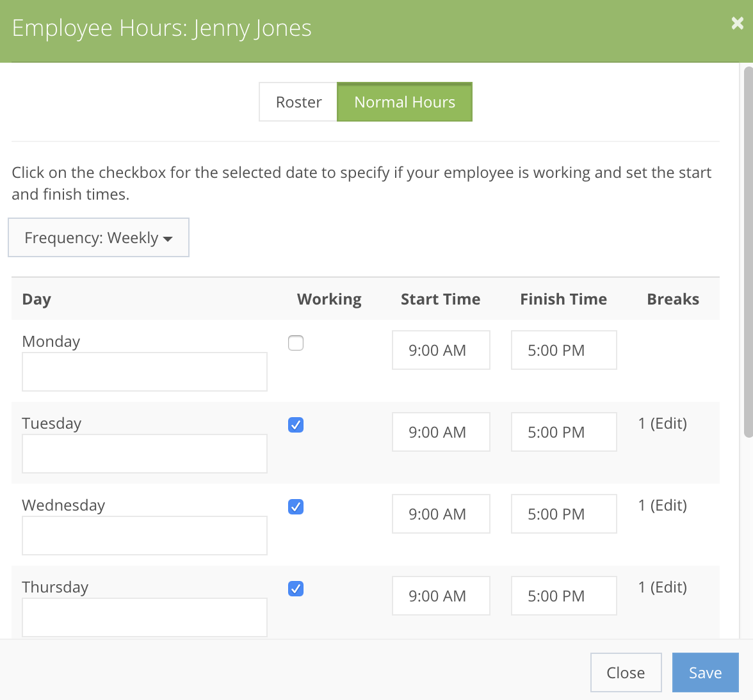Toggle the Wednesday working checkbox
The image size is (753, 700).
click(296, 507)
